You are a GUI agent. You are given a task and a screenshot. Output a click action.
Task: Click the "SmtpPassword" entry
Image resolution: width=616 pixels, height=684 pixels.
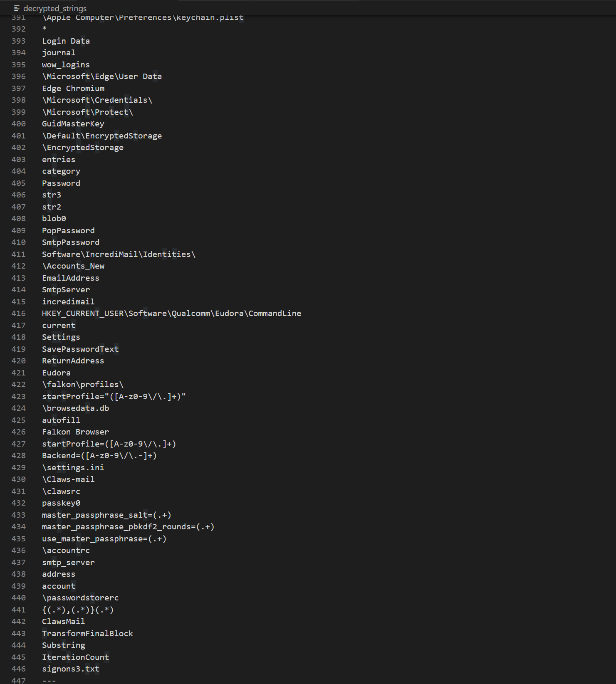tap(70, 242)
